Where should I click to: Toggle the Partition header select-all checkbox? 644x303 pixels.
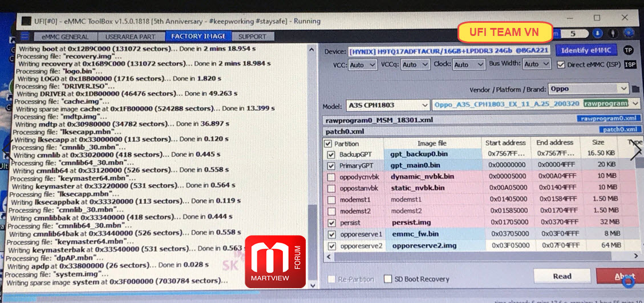pyautogui.click(x=328, y=143)
